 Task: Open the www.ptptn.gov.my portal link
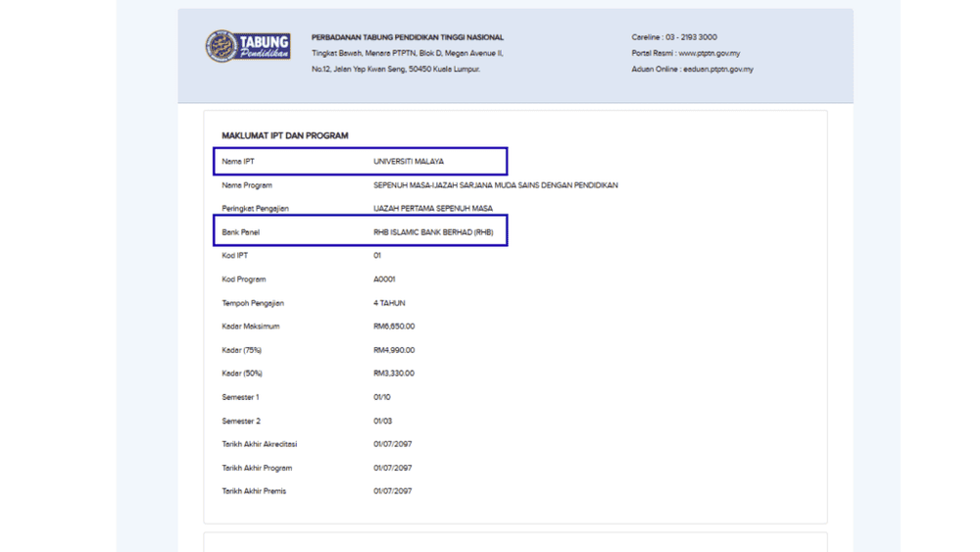(710, 53)
